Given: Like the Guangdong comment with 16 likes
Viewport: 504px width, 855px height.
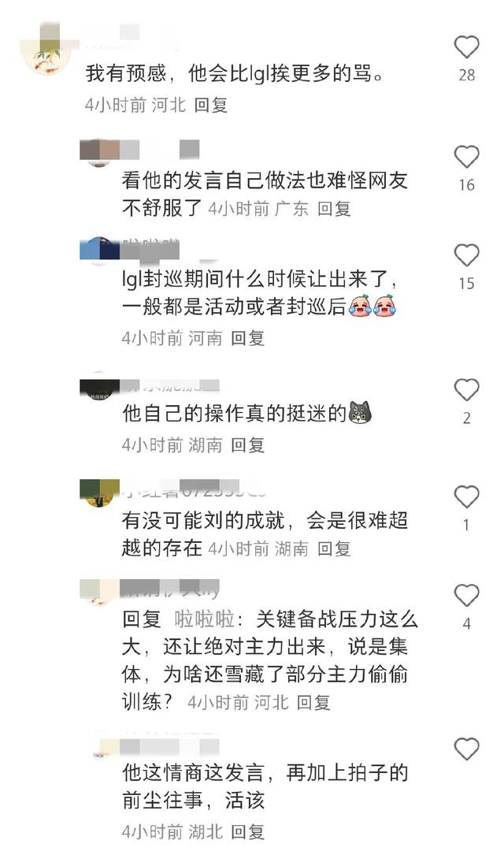Looking at the screenshot, I should click(466, 157).
